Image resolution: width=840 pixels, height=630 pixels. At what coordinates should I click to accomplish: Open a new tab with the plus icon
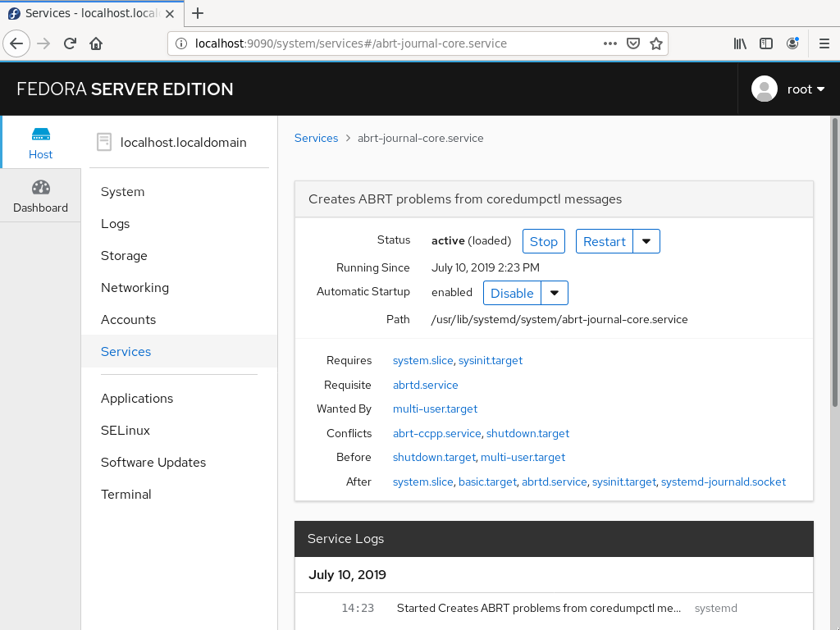tap(198, 13)
